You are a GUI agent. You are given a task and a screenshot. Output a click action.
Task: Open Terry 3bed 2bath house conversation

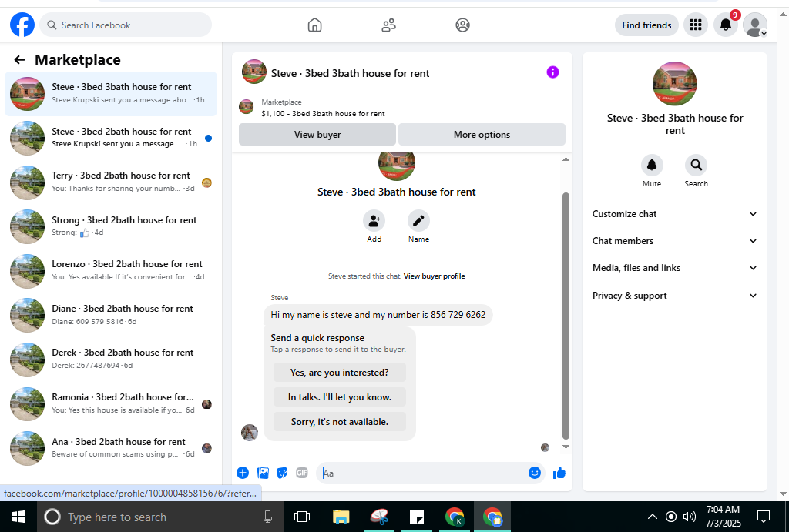click(x=111, y=182)
